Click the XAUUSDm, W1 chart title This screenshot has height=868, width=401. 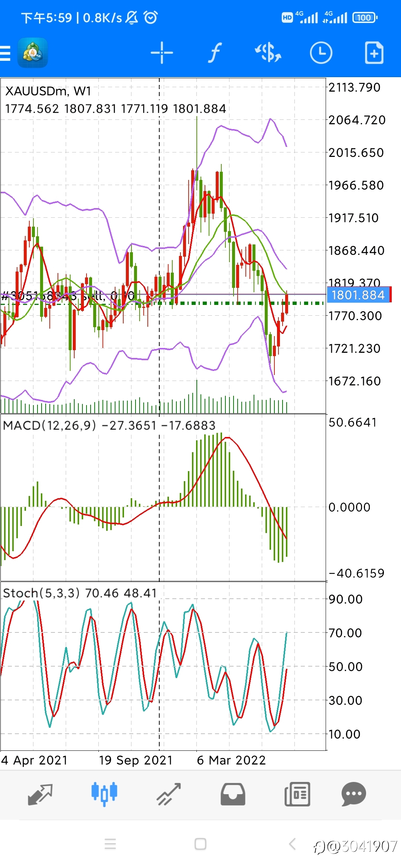point(48,91)
